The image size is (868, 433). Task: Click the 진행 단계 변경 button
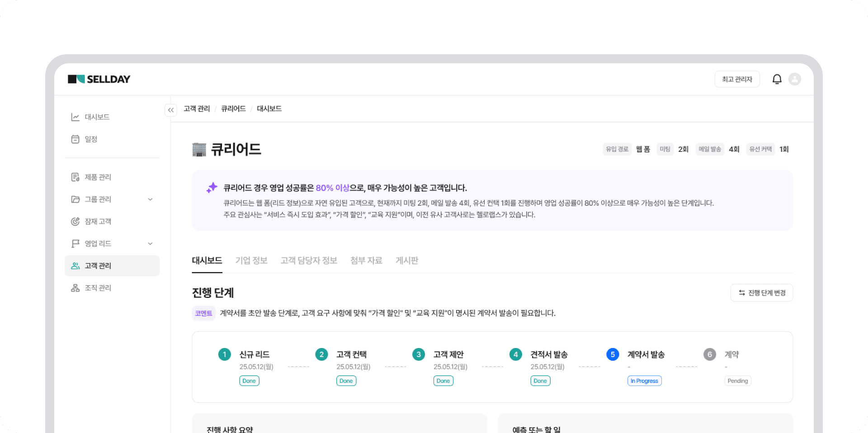click(761, 292)
